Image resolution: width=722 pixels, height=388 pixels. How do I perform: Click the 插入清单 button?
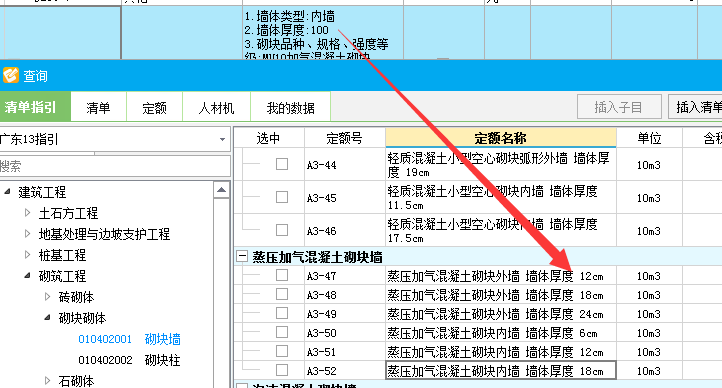tap(695, 107)
